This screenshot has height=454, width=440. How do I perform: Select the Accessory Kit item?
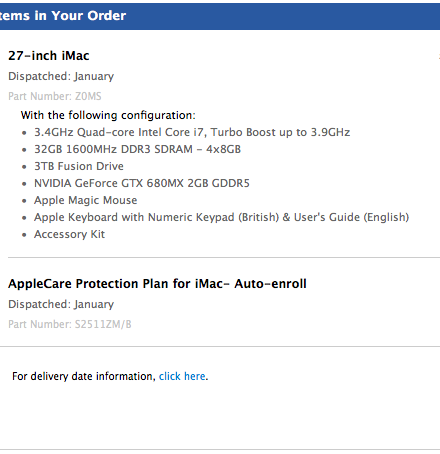69,234
